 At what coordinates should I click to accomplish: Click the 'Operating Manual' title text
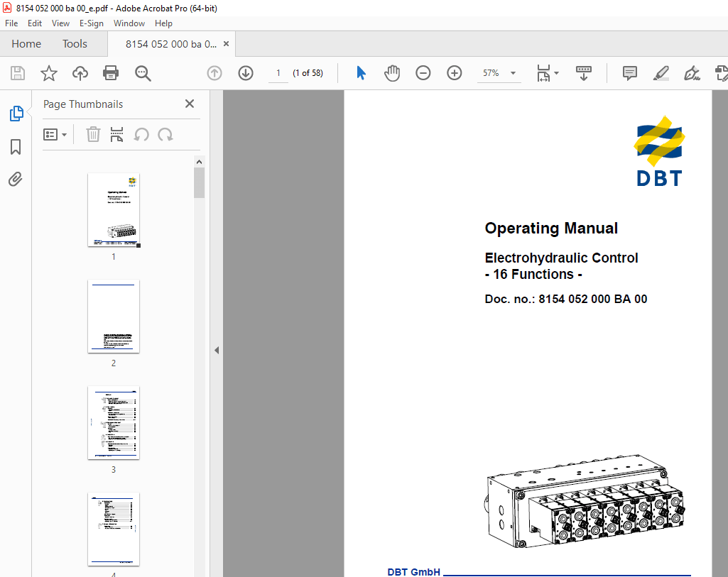pos(551,229)
